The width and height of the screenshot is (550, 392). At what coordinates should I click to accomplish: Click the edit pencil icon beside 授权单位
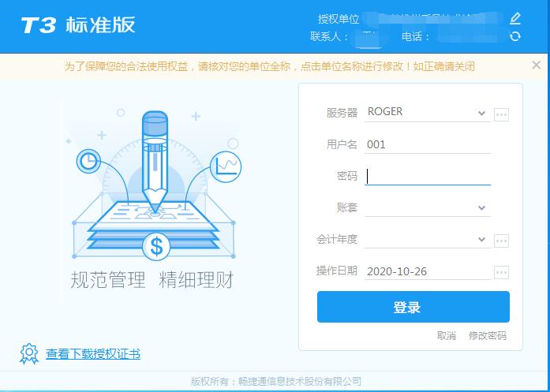click(x=515, y=18)
